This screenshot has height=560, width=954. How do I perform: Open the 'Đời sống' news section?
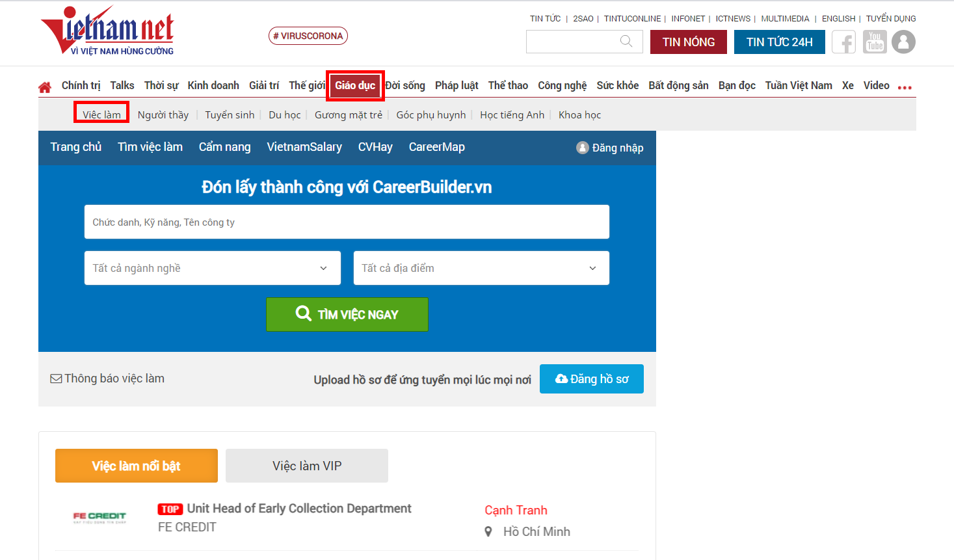click(405, 85)
